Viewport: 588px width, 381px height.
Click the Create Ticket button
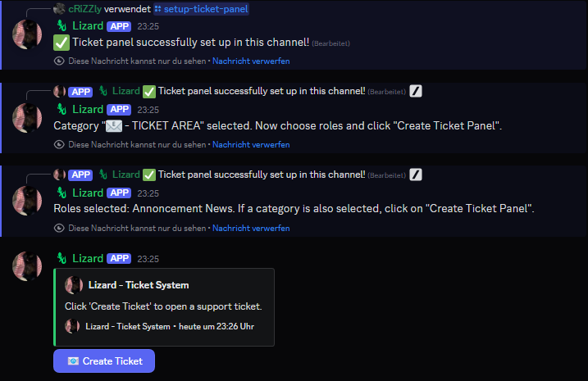104,361
